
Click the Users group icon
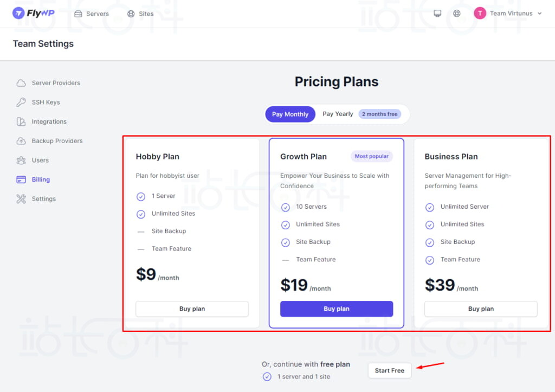point(21,160)
